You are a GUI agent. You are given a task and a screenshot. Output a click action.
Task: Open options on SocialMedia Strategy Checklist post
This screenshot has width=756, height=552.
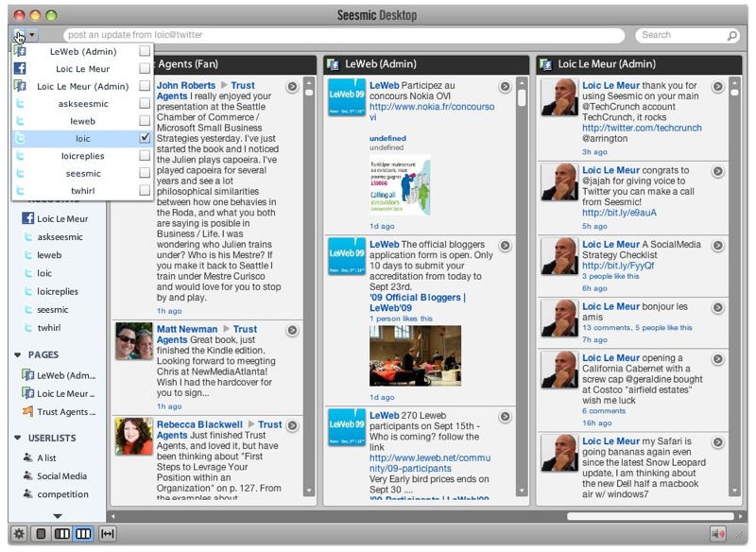[x=718, y=246]
